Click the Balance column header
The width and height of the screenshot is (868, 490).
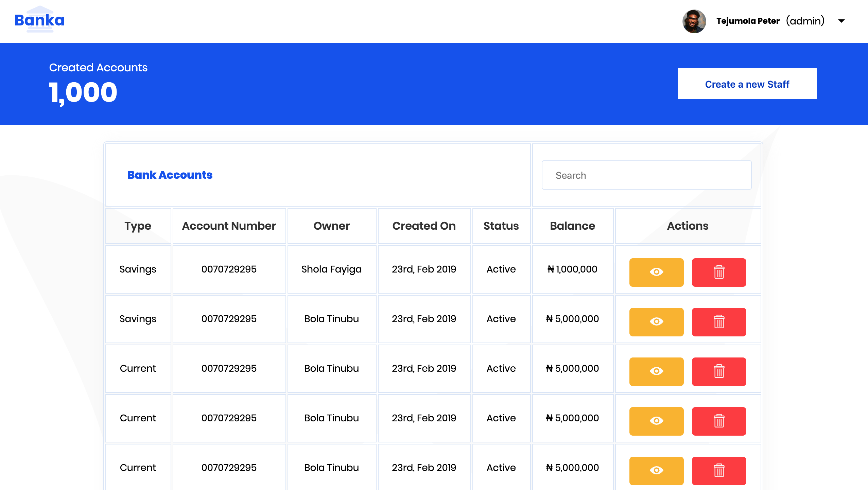(x=572, y=226)
